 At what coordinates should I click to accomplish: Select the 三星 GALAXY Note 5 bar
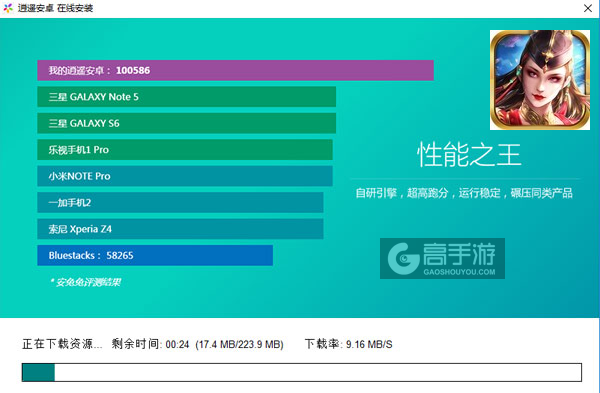pyautogui.click(x=186, y=97)
